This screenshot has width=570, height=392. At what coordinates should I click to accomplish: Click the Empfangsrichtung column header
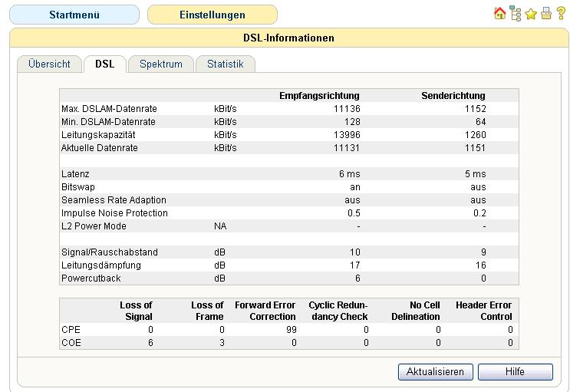tap(319, 96)
